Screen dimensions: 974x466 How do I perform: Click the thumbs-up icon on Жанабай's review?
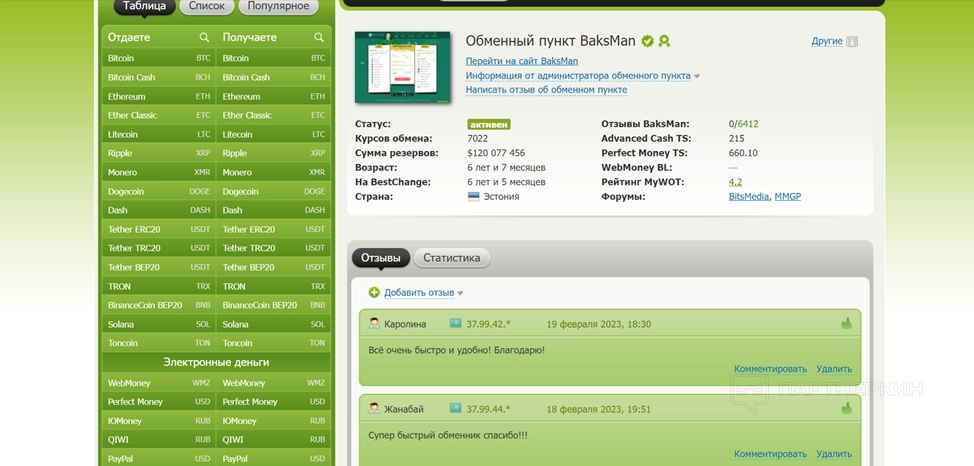846,408
